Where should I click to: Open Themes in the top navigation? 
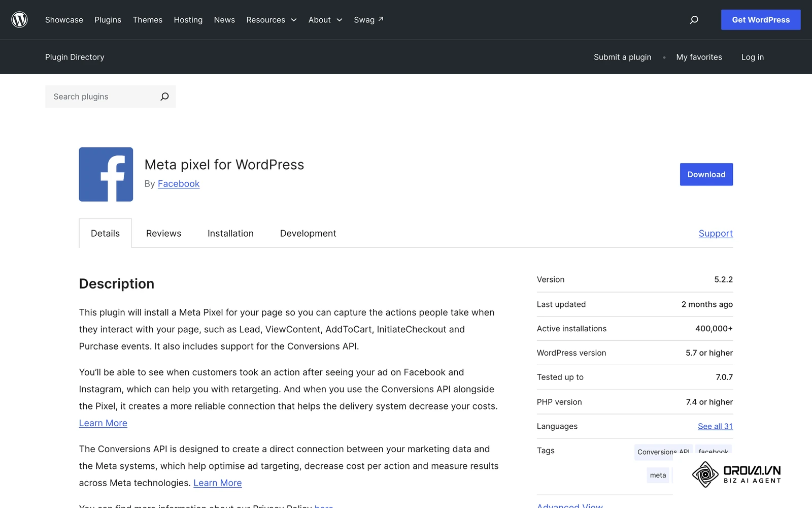point(148,20)
